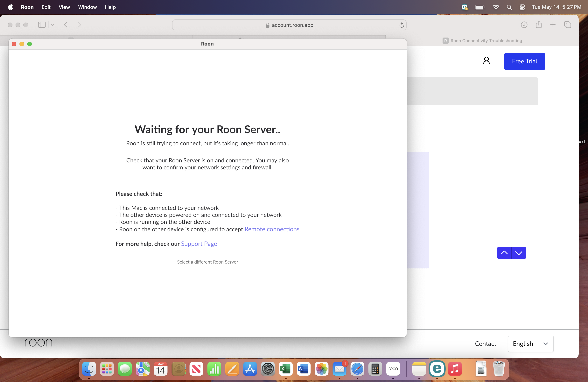
Task: Open ESET app from the Dock
Action: (437, 369)
